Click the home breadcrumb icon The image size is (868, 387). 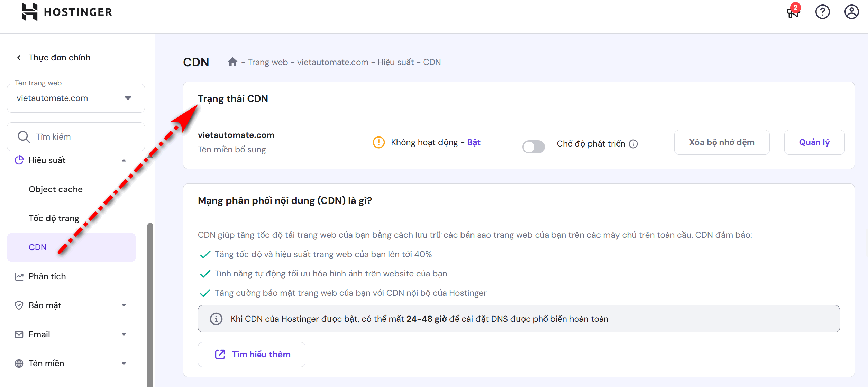point(232,62)
